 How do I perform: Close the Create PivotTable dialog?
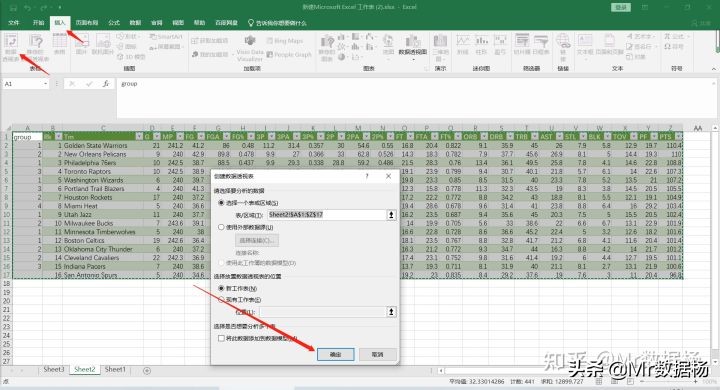pyautogui.click(x=388, y=176)
